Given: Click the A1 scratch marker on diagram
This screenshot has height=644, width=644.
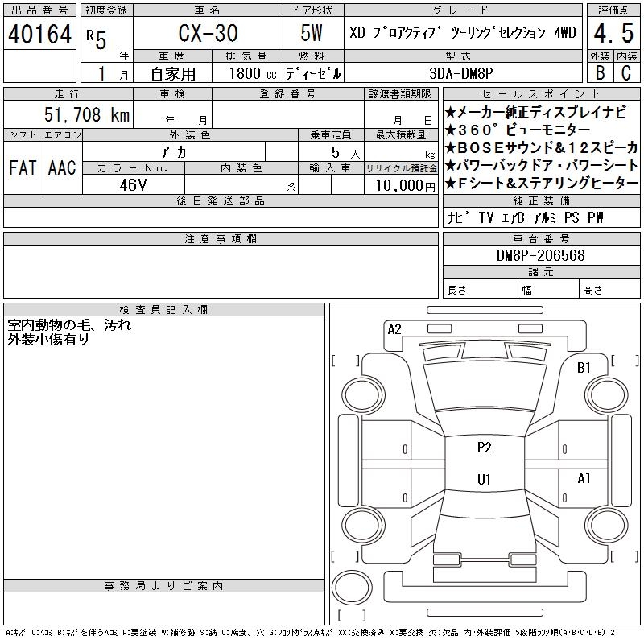Looking at the screenshot, I should tap(584, 478).
